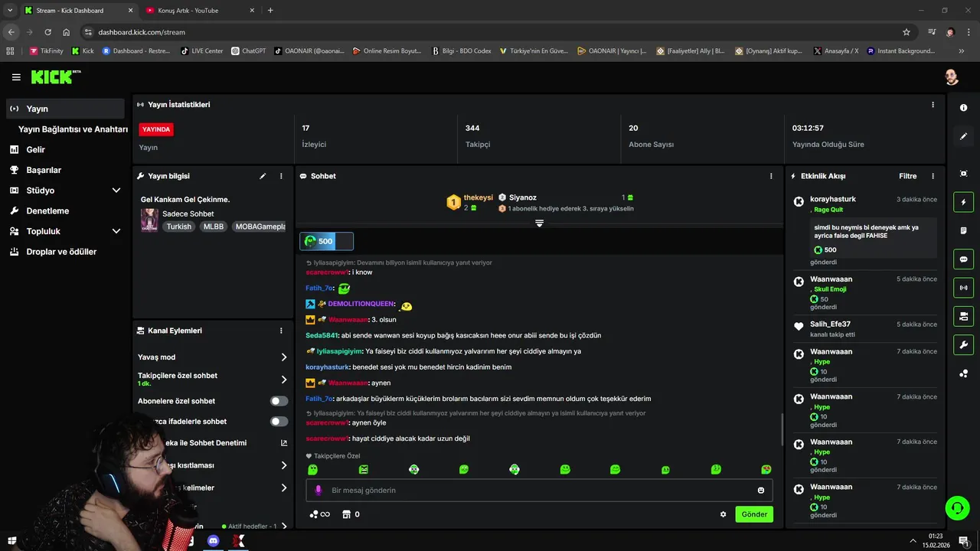The image size is (980, 551).
Task: Edit Yayın bilgisi with the pencil icon
Action: click(x=263, y=176)
